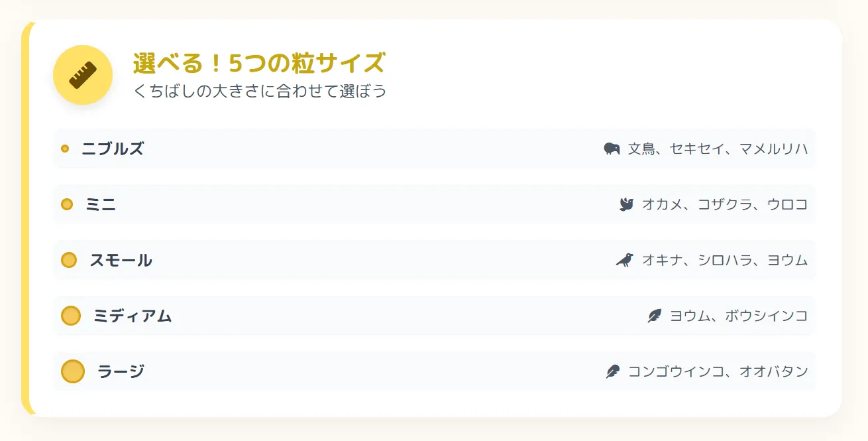Click the smallest pellet dot next to ニブルズ
Image resolution: width=868 pixels, height=441 pixels.
coord(65,149)
